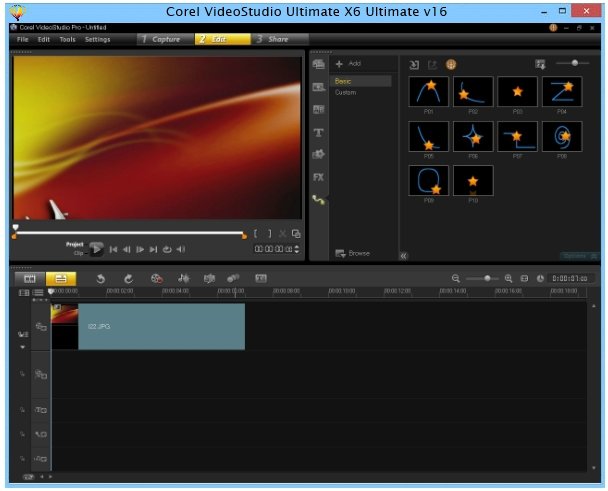Step to the previous frame

pyautogui.click(x=126, y=249)
